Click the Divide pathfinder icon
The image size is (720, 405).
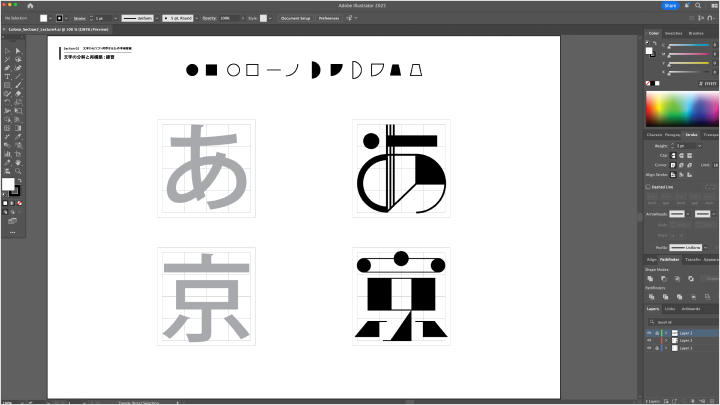(x=652, y=297)
